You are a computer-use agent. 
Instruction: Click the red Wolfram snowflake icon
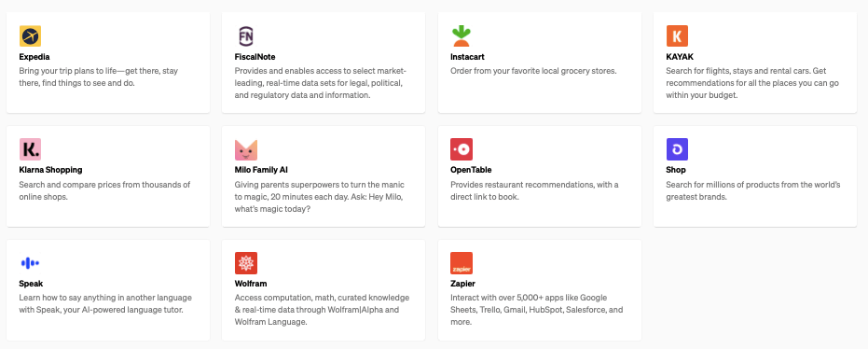tap(246, 263)
